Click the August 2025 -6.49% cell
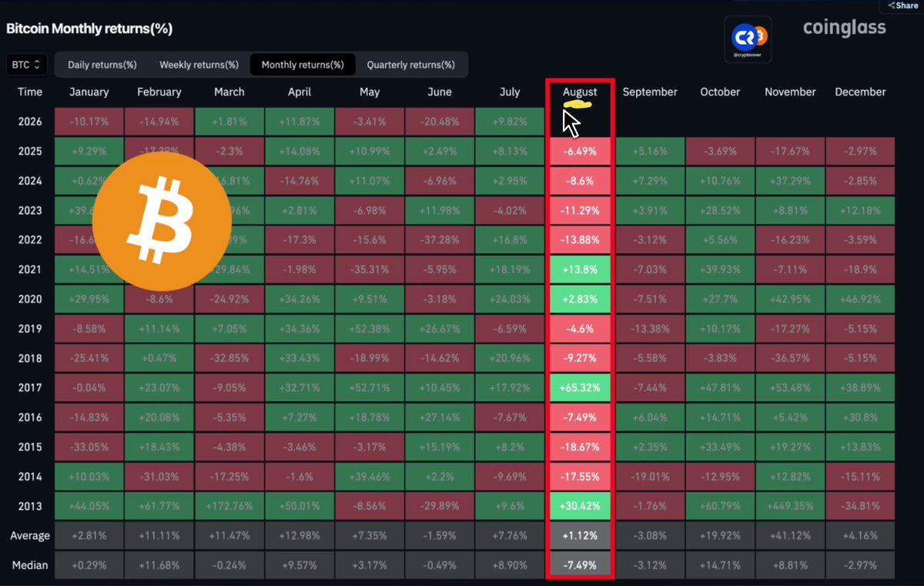924x586 pixels. coord(580,152)
